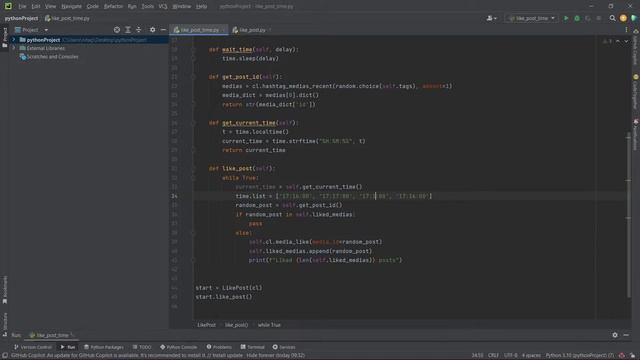Toggle the Run tool window button
This screenshot has width=640, height=360.
click(x=68, y=347)
